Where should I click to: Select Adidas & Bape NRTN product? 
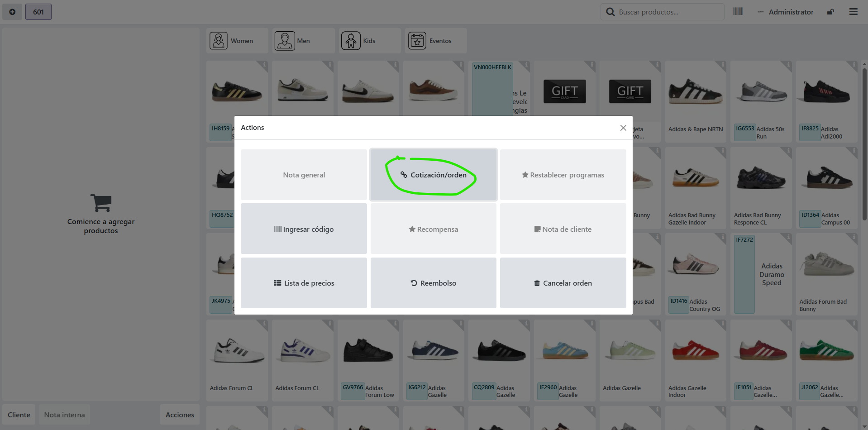[696, 102]
